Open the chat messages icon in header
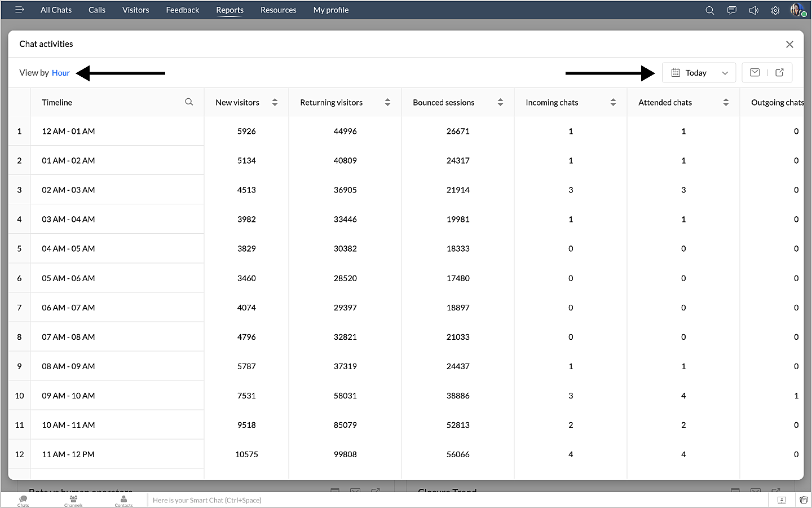This screenshot has height=508, width=812. coord(731,10)
